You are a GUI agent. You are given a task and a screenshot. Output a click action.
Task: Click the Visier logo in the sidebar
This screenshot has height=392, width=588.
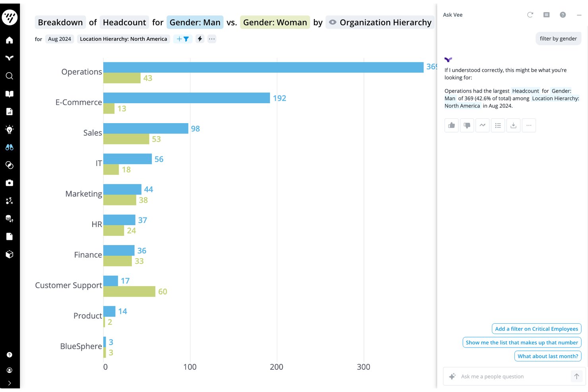[10, 17]
